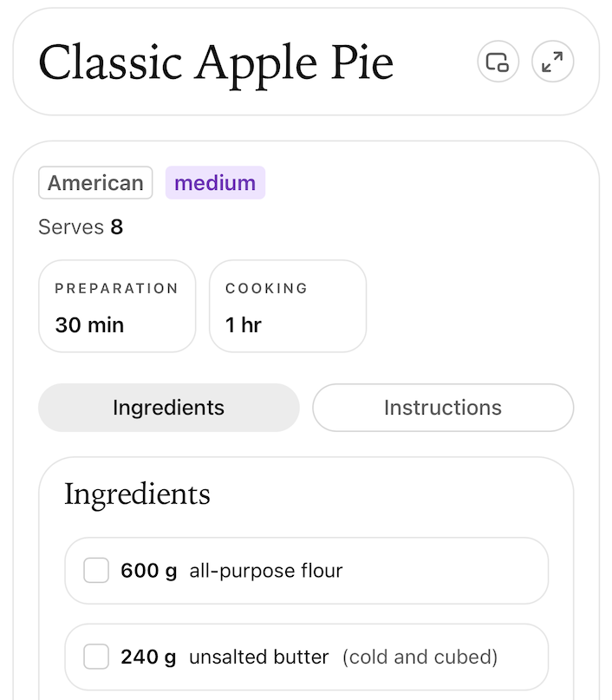Click the 1 hr cooking value
This screenshot has width=612, height=700.
click(x=243, y=325)
